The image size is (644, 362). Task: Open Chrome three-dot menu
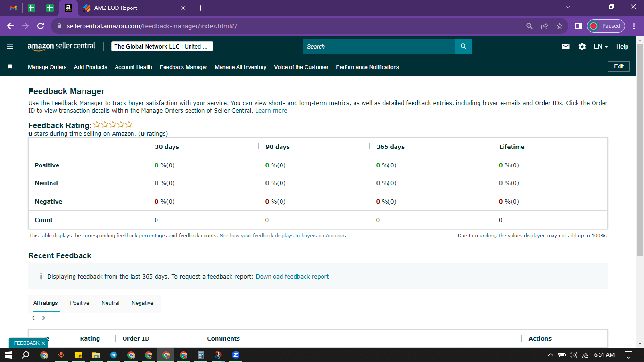[x=634, y=26]
